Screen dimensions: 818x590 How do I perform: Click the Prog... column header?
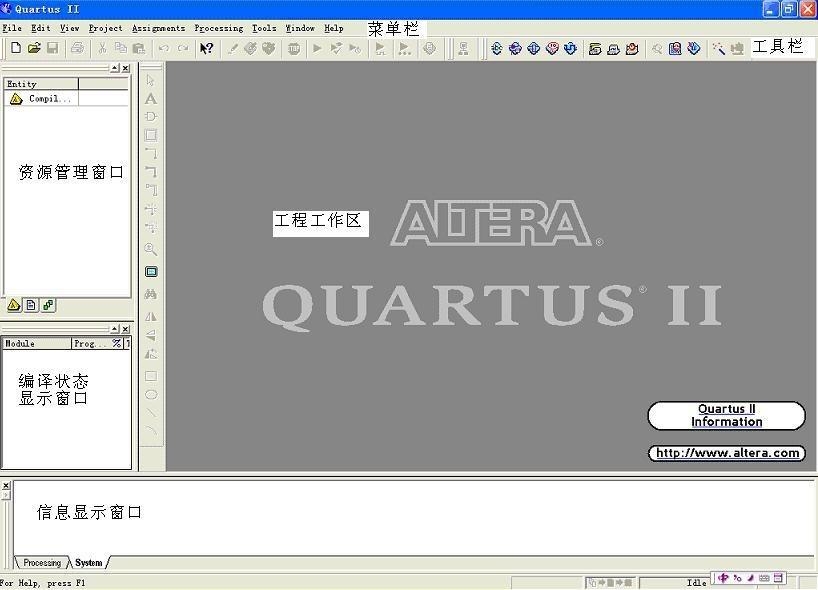pos(90,344)
